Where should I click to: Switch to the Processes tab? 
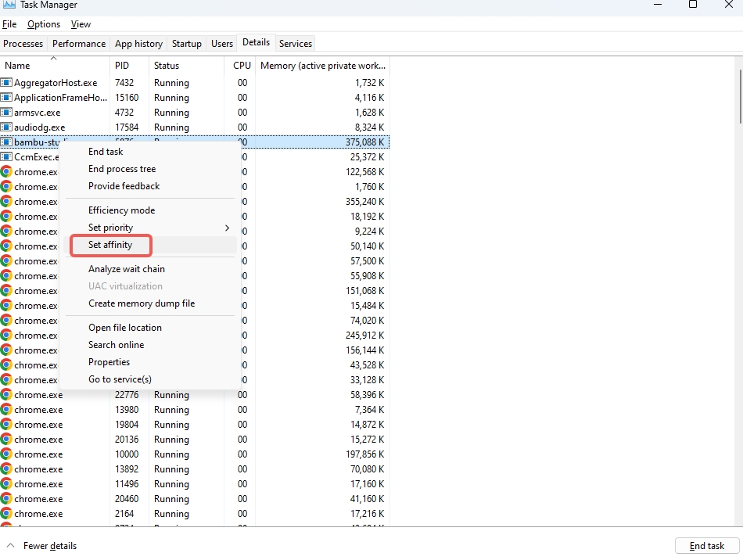click(23, 44)
